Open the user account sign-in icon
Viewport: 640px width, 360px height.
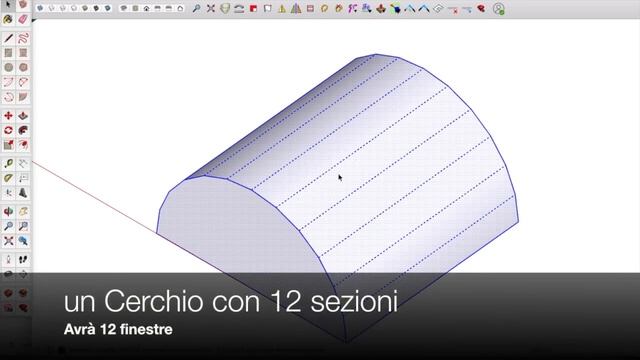[x=498, y=9]
